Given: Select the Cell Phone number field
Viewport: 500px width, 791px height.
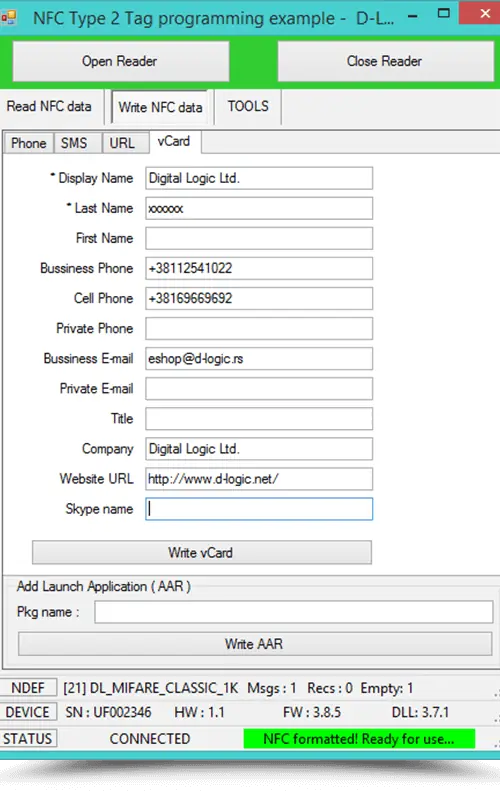Looking at the screenshot, I should (259, 298).
